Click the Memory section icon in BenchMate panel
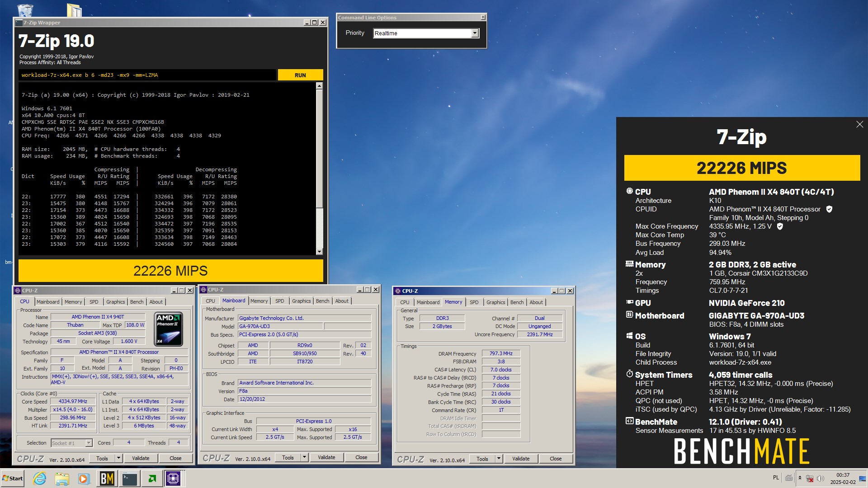This screenshot has width=868, height=488. [629, 264]
